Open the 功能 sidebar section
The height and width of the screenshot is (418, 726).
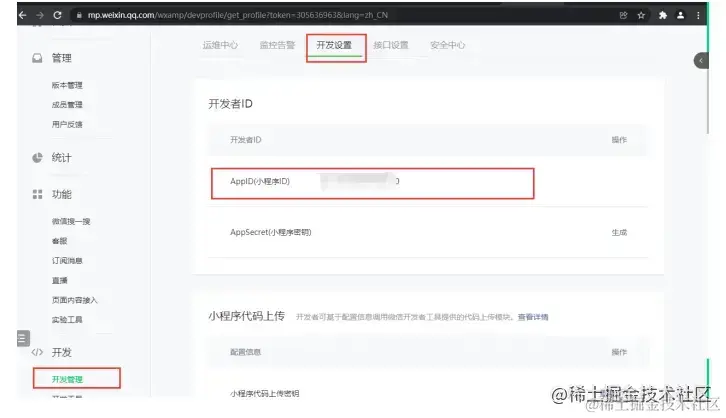[62, 194]
